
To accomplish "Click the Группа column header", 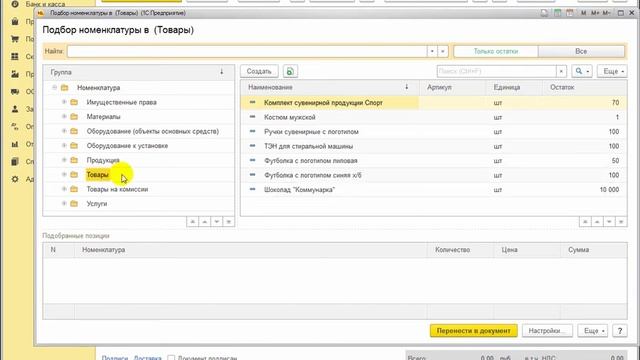I will coord(139,72).
